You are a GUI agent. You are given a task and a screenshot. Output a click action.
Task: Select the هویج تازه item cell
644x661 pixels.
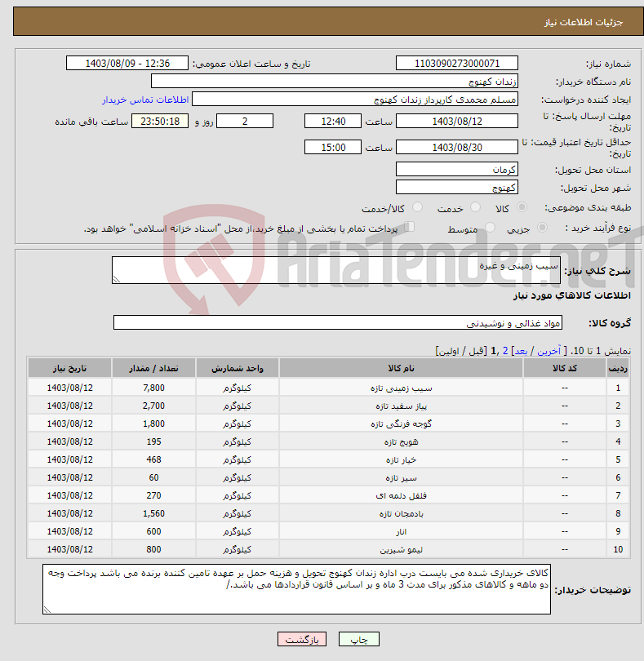pos(401,441)
